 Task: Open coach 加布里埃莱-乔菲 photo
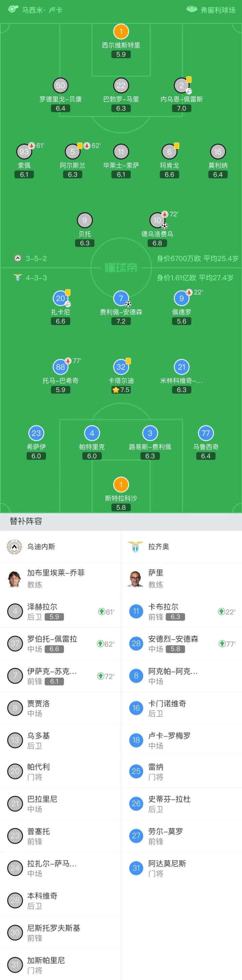14,579
